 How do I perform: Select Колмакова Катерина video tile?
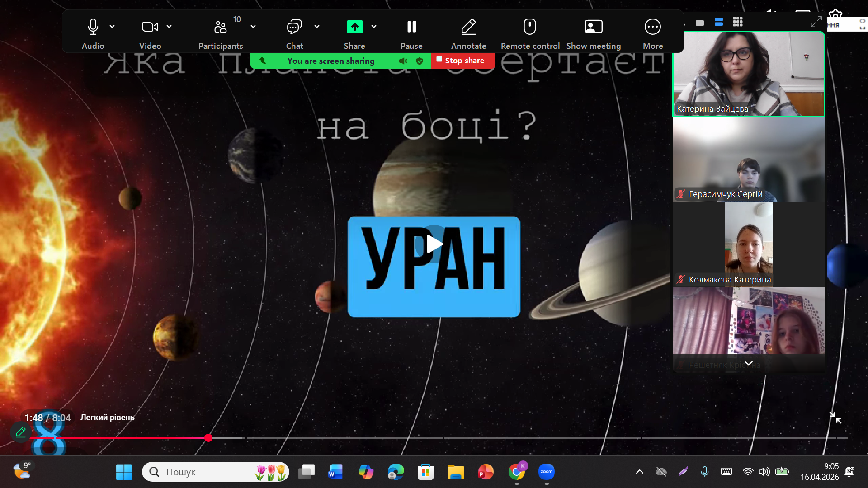(x=749, y=245)
